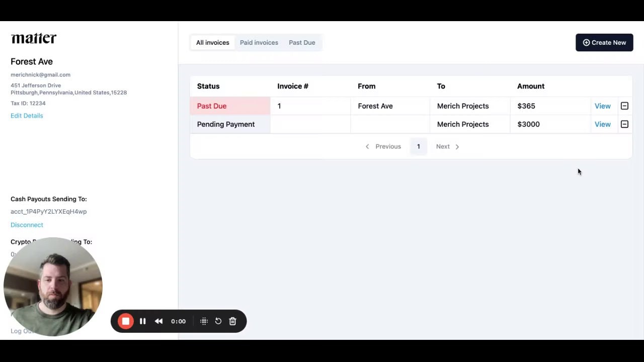Delete the recording with the trash icon
644x362 pixels.
point(232,321)
